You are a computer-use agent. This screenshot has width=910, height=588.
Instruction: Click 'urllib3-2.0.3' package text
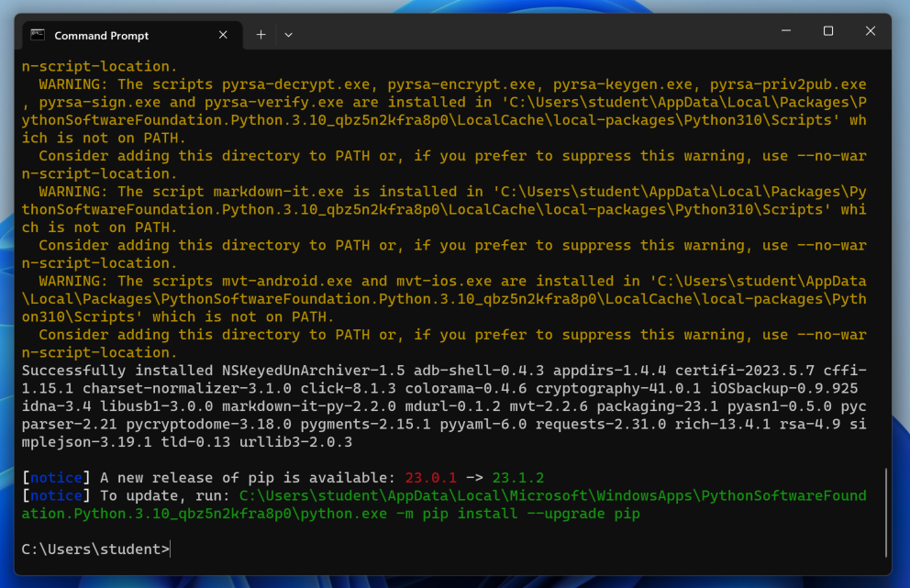tap(296, 442)
